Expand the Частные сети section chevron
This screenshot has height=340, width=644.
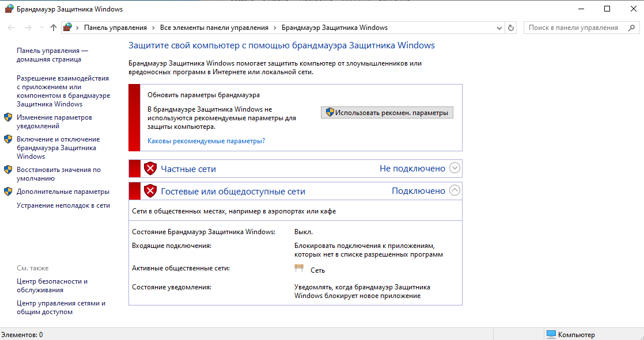coord(454,169)
